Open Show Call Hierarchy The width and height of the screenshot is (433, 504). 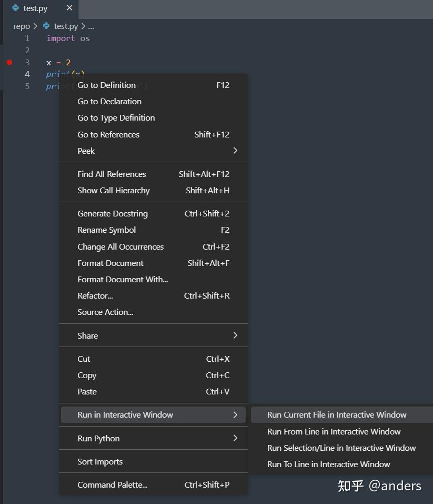click(x=114, y=190)
